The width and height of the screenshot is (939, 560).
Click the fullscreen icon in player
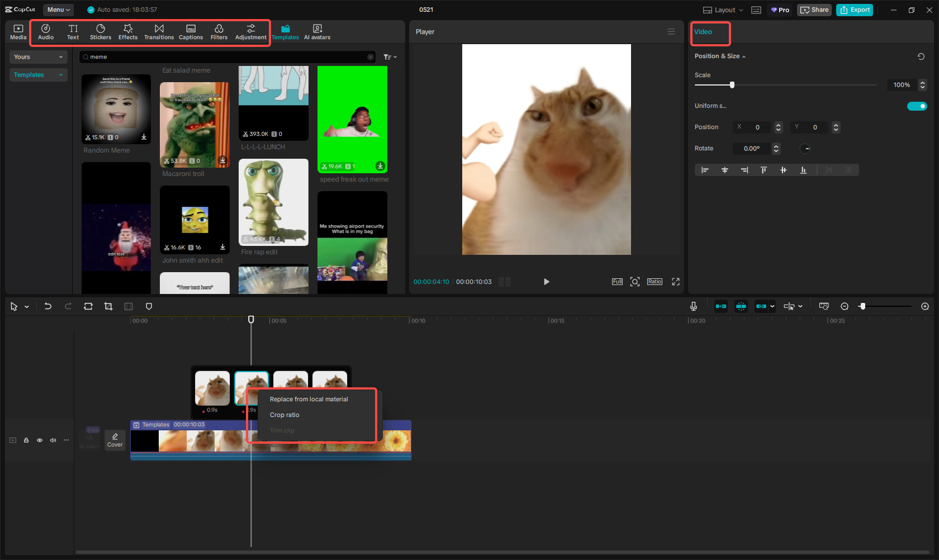(676, 282)
